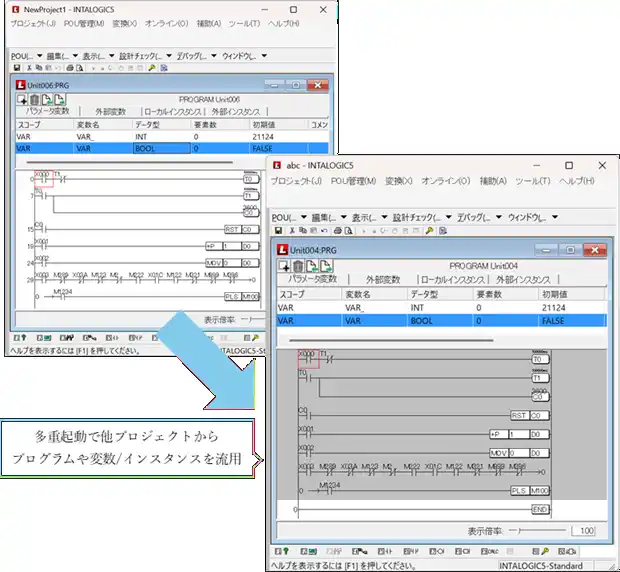The height and width of the screenshot is (572, 620).
Task: Click the データ型 column header in Unit004:PRG
Action: [440, 294]
